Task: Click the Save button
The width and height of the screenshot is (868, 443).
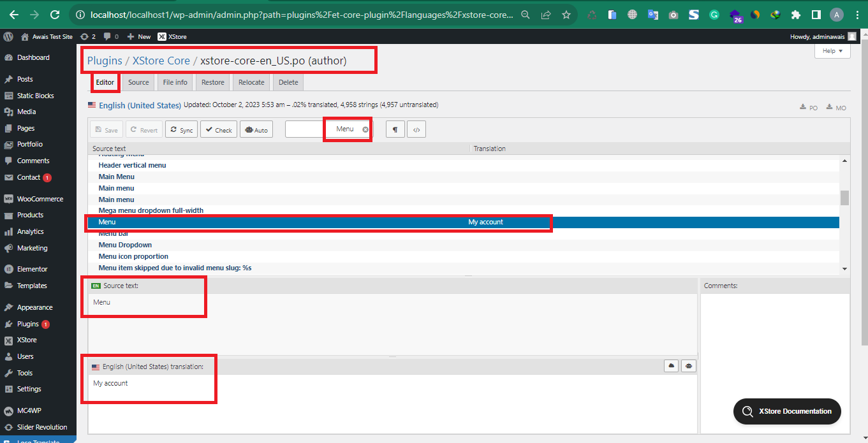Action: (107, 129)
